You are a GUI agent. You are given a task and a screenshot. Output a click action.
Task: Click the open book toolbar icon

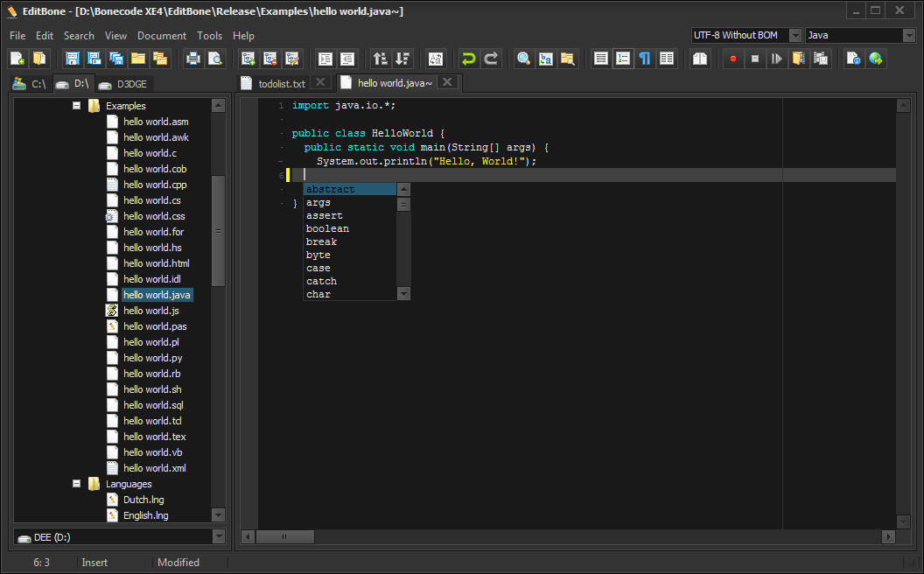tap(700, 59)
